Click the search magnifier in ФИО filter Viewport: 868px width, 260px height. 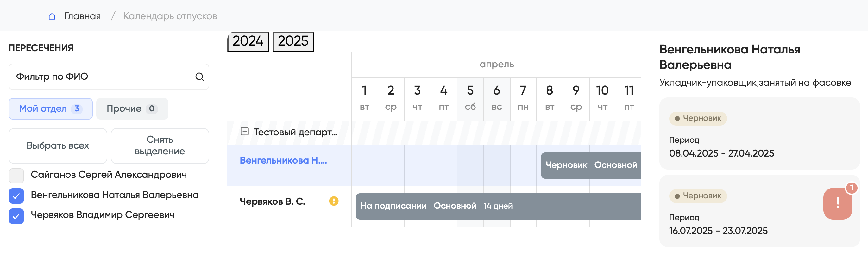199,77
